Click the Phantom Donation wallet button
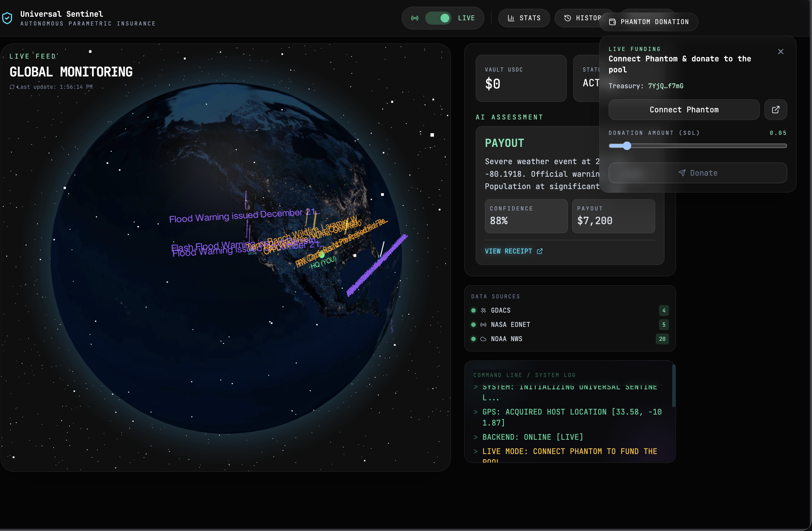The height and width of the screenshot is (531, 812). click(649, 22)
